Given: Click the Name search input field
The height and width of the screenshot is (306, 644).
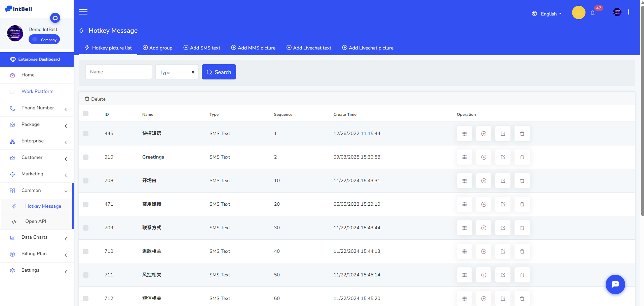Looking at the screenshot, I should click(119, 72).
